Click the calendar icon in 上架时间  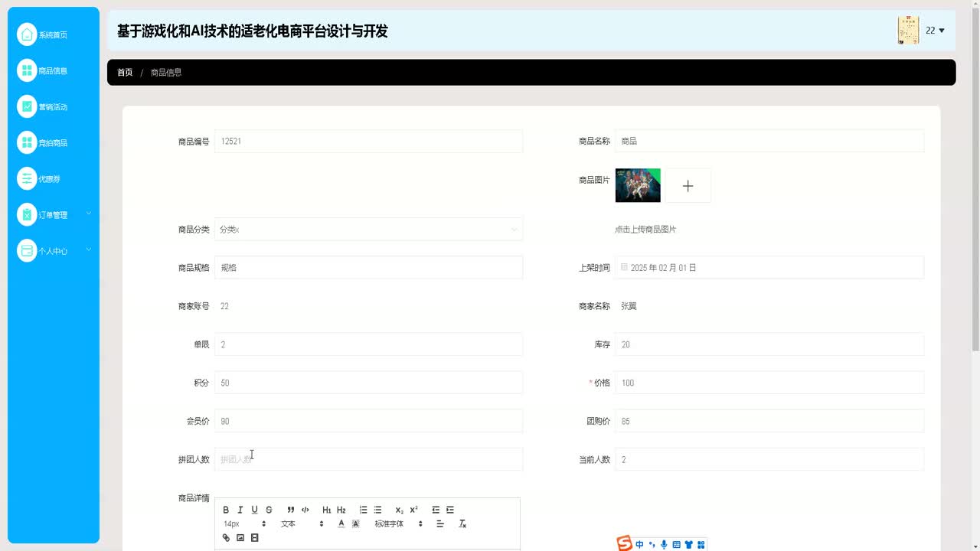(x=624, y=267)
